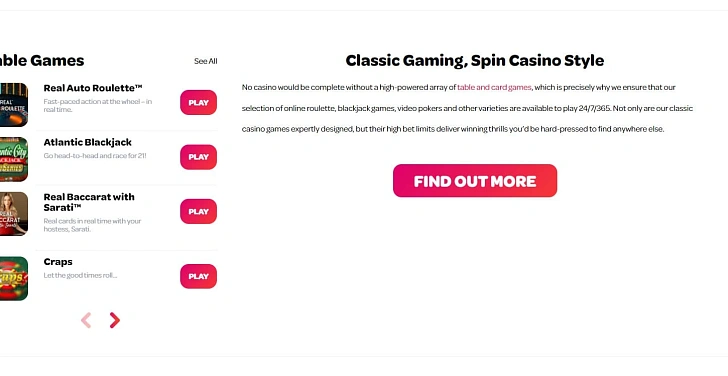Click the 'Go head-to-head and race for 21!' description
The width and height of the screenshot is (728, 376).
(x=95, y=156)
